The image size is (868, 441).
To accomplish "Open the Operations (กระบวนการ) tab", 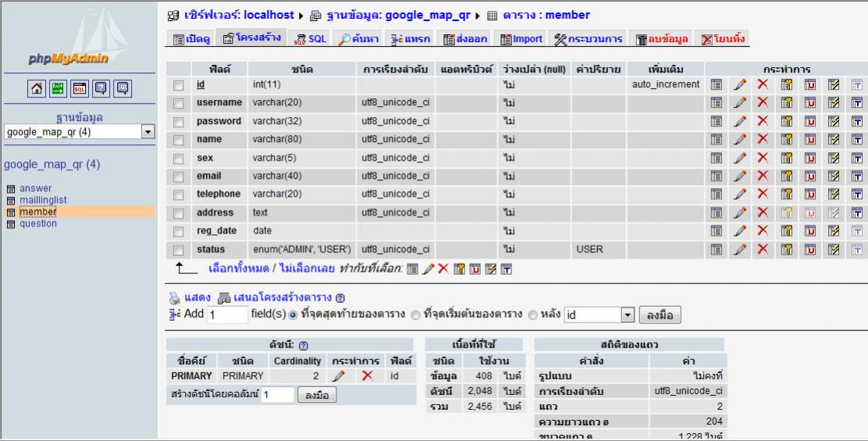I will click(x=588, y=39).
